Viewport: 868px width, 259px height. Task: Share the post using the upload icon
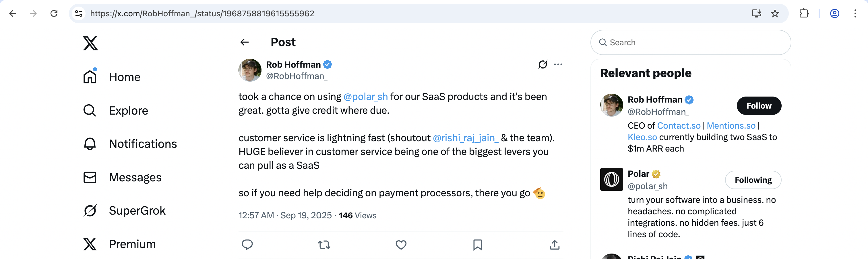click(x=554, y=245)
